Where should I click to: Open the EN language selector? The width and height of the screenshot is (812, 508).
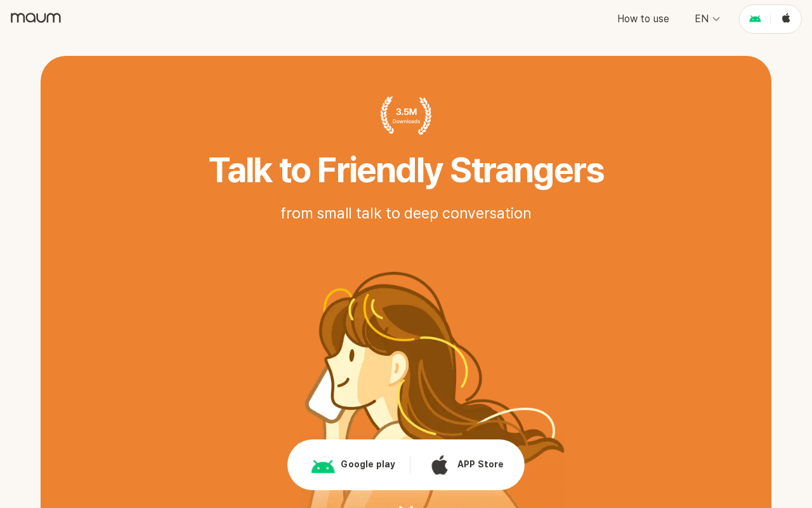click(x=707, y=18)
